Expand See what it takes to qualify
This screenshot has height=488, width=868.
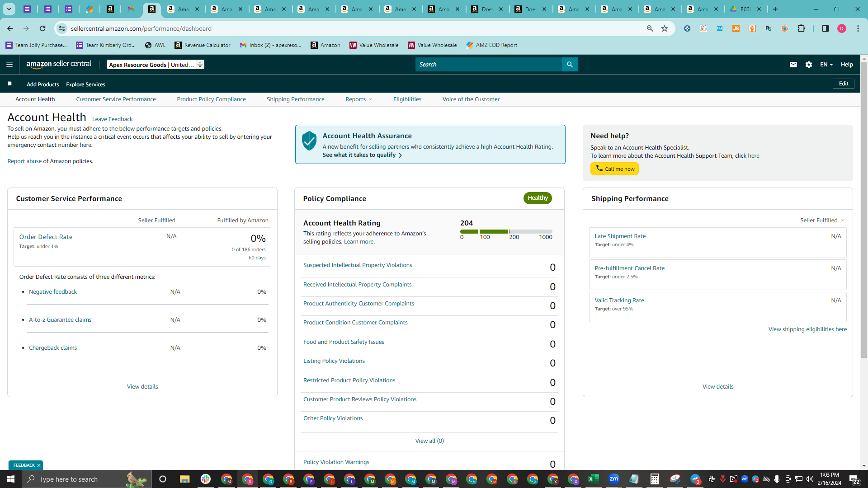(362, 155)
